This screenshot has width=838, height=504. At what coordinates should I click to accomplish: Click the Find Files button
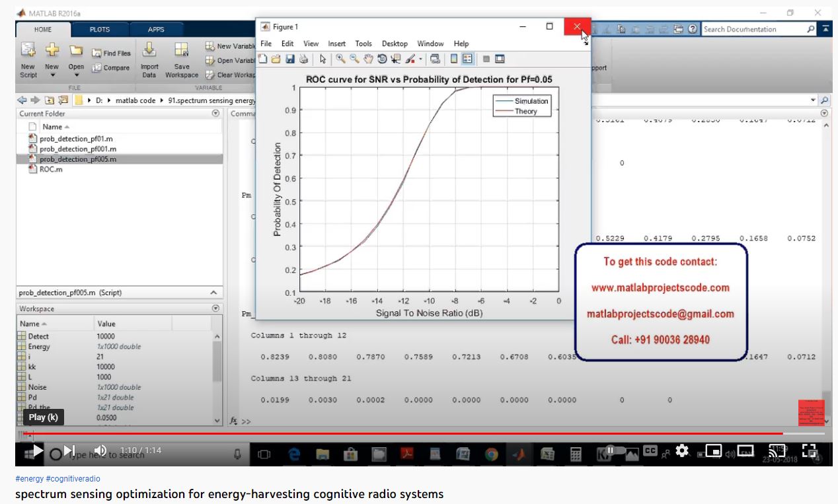[112, 54]
